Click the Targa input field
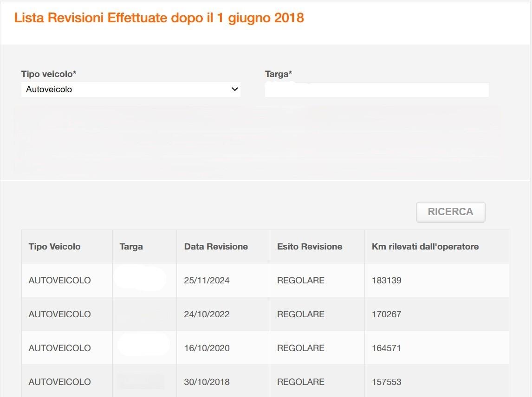Image resolution: width=532 pixels, height=397 pixels. [x=376, y=90]
